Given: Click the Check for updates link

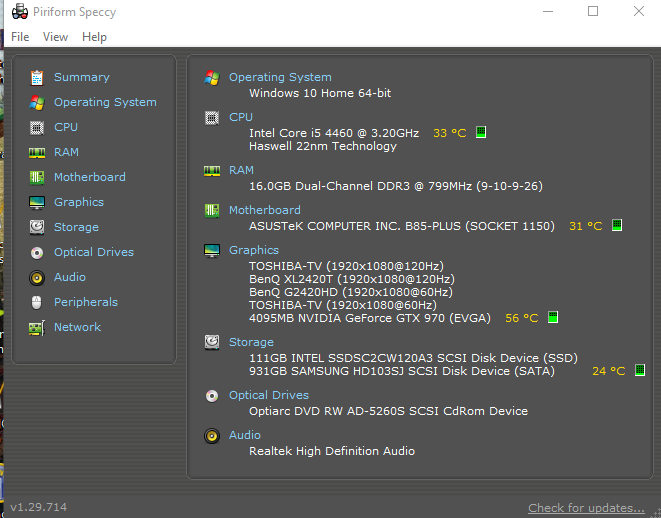Looking at the screenshot, I should [x=586, y=508].
